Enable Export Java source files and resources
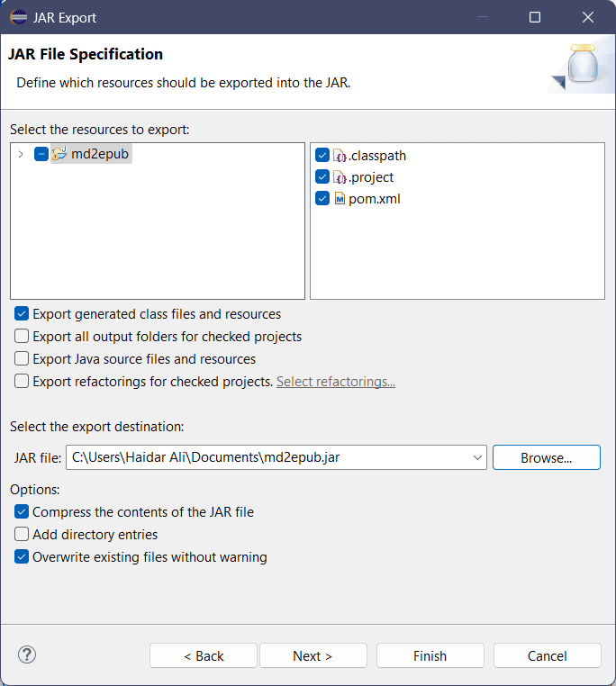 22,359
